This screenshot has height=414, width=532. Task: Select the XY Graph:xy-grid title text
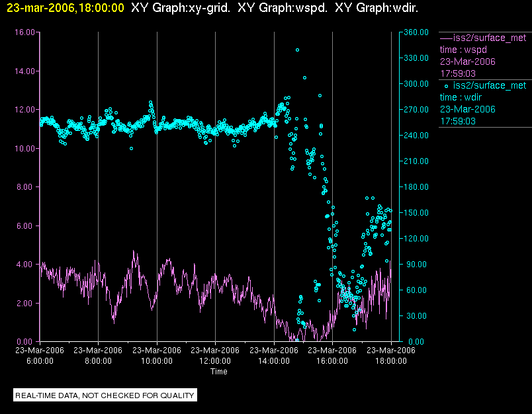tap(181, 8)
